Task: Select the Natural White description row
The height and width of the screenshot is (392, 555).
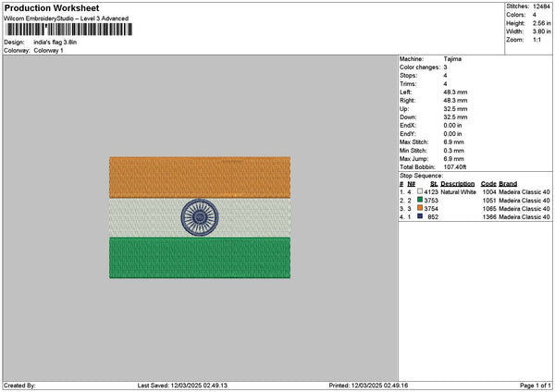Action: point(458,192)
